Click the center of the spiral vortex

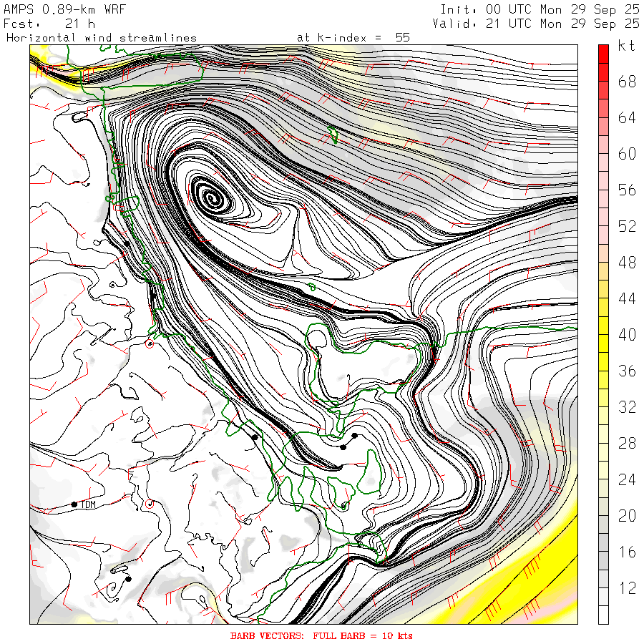210,196
